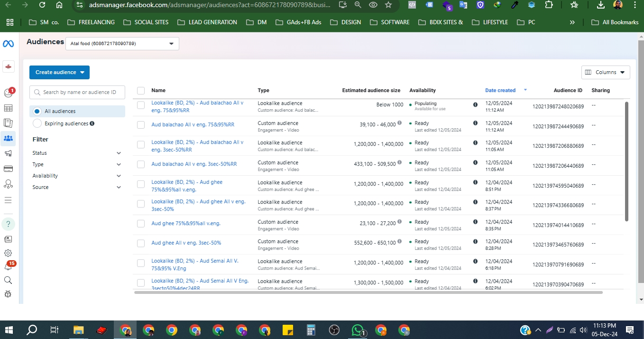Open the campaigns table icon in sidebar

point(8,108)
